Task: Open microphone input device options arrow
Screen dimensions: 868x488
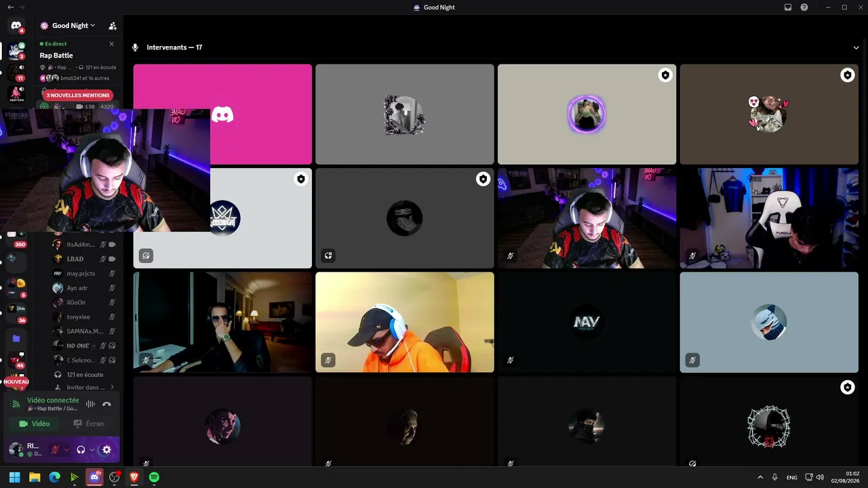Action: click(66, 449)
